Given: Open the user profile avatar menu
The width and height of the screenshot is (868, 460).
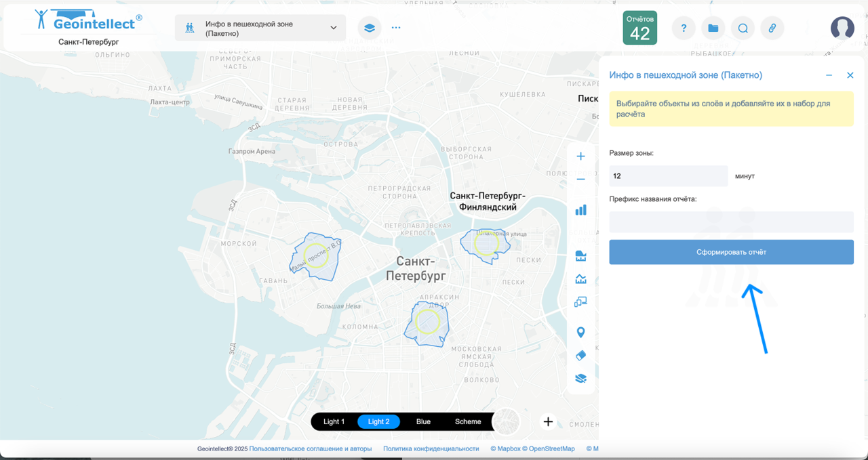Looking at the screenshot, I should [x=842, y=28].
